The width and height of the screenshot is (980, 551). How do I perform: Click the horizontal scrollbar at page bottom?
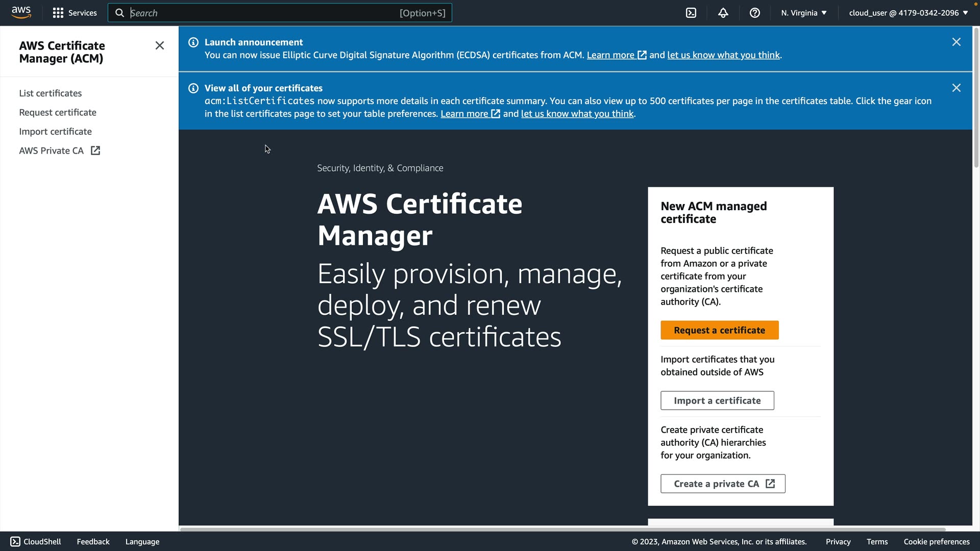pyautogui.click(x=561, y=529)
